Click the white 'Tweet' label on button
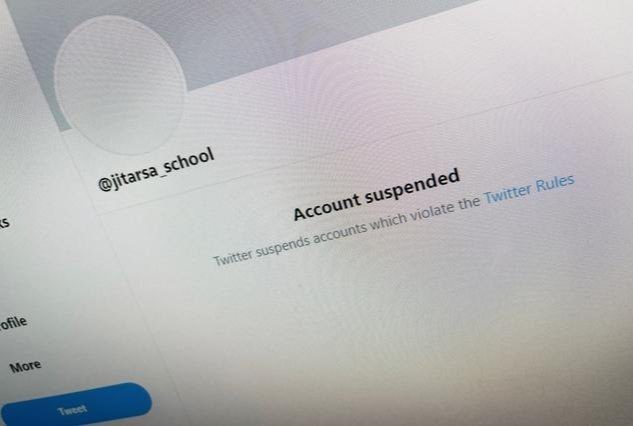 click(72, 411)
